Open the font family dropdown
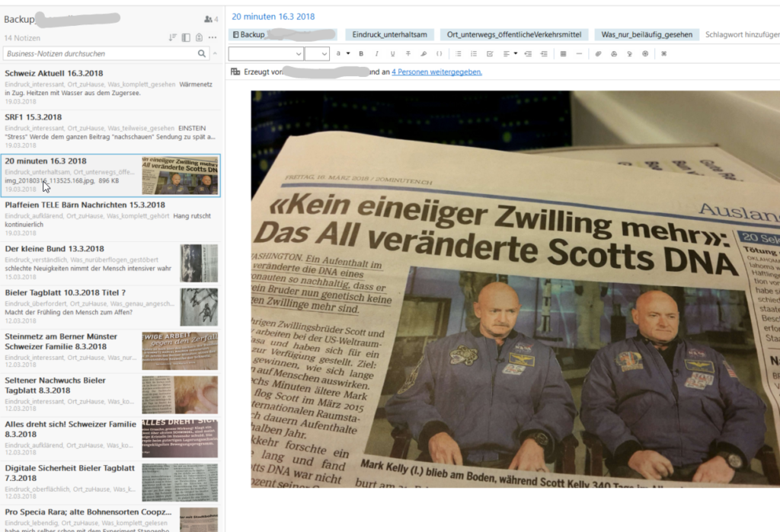The image size is (780, 532). 266,54
